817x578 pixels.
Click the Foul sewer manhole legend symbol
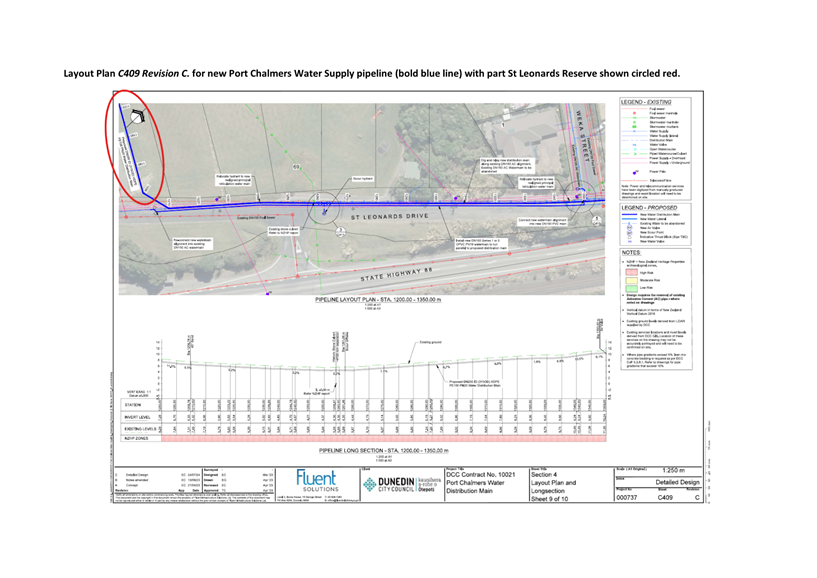[634, 113]
